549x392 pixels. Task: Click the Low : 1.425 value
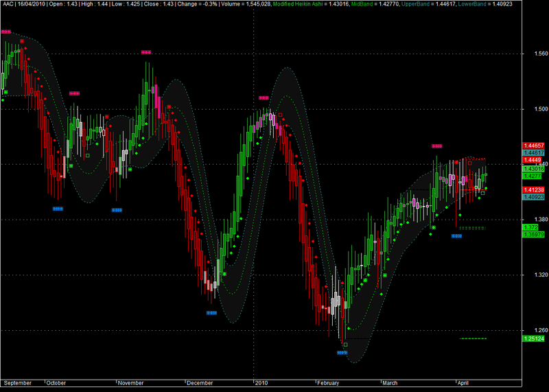(x=125, y=4)
